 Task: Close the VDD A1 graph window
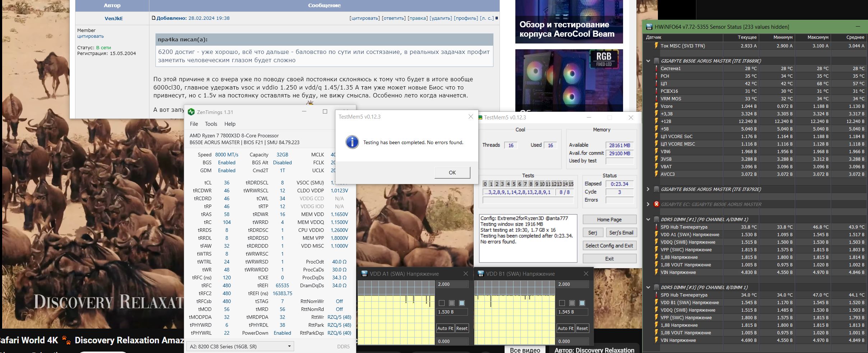[x=466, y=274]
